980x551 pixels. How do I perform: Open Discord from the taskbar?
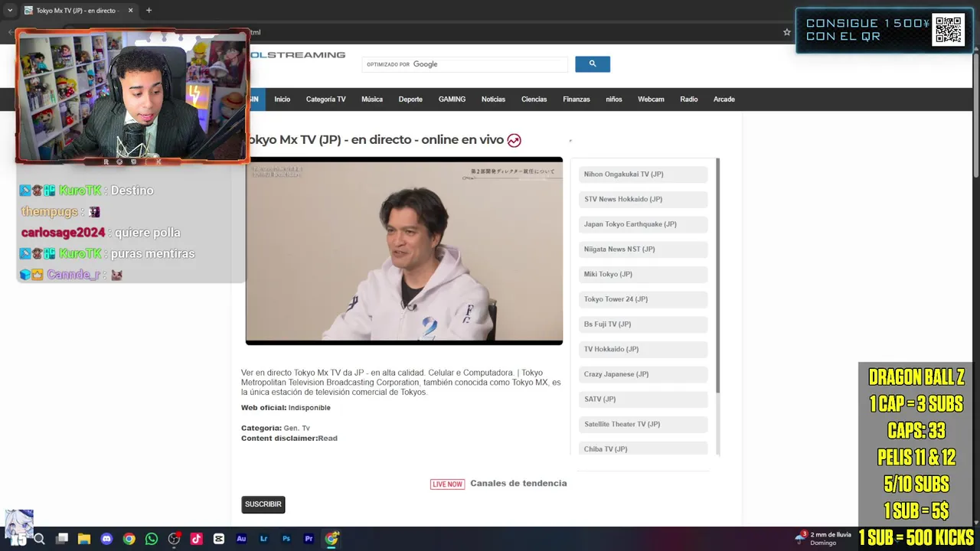coord(106,539)
